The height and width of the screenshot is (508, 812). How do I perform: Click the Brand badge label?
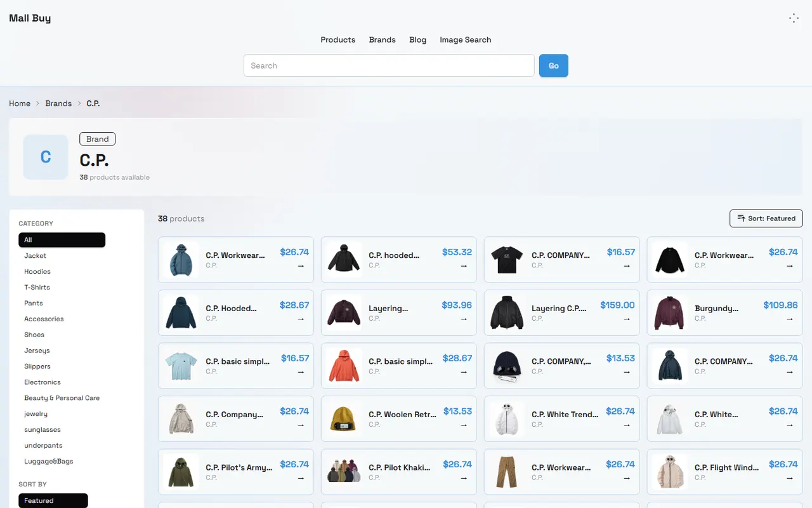pyautogui.click(x=98, y=139)
